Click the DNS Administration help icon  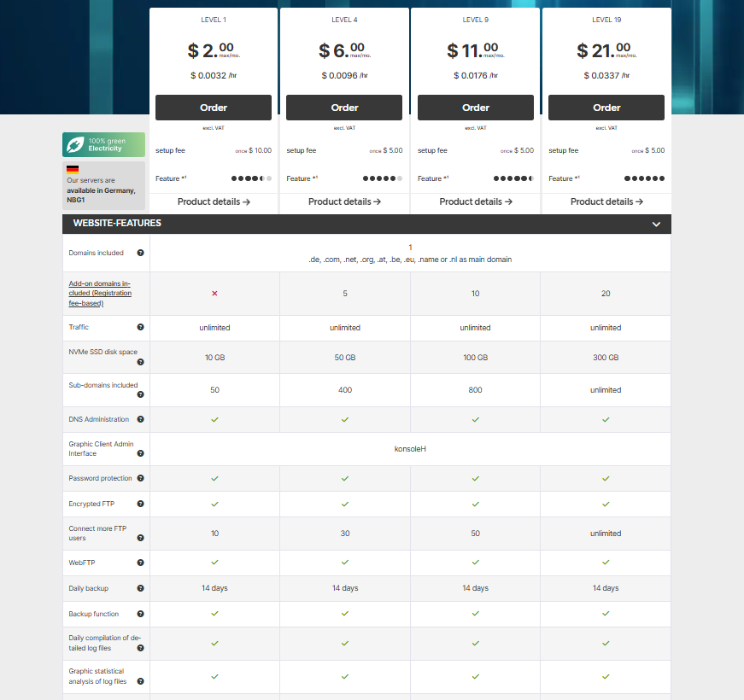click(x=140, y=419)
